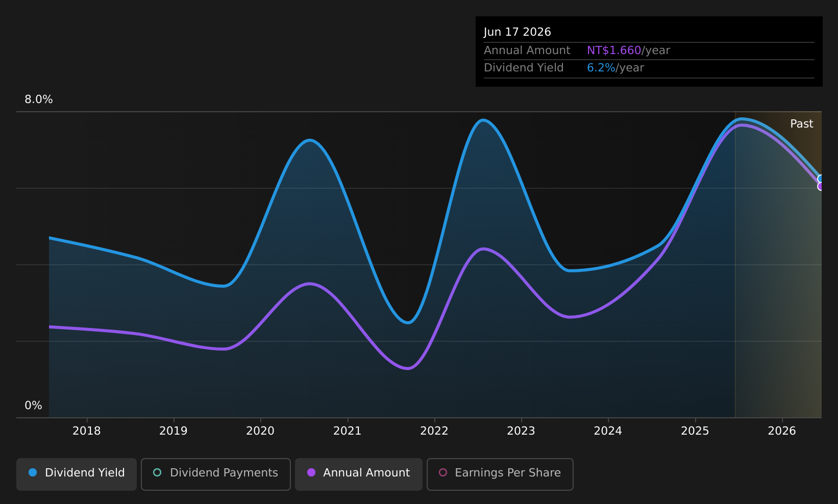
Task: Click the Past region label
Action: click(802, 124)
